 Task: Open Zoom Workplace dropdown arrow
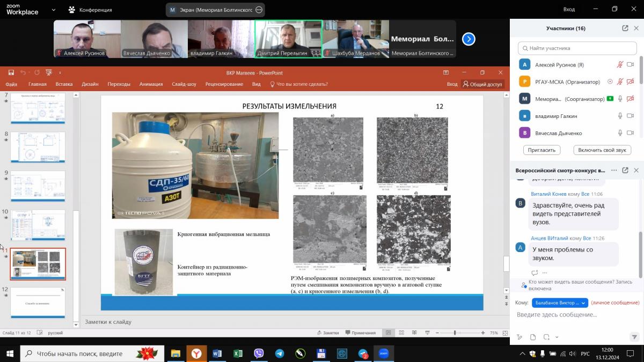pyautogui.click(x=53, y=10)
